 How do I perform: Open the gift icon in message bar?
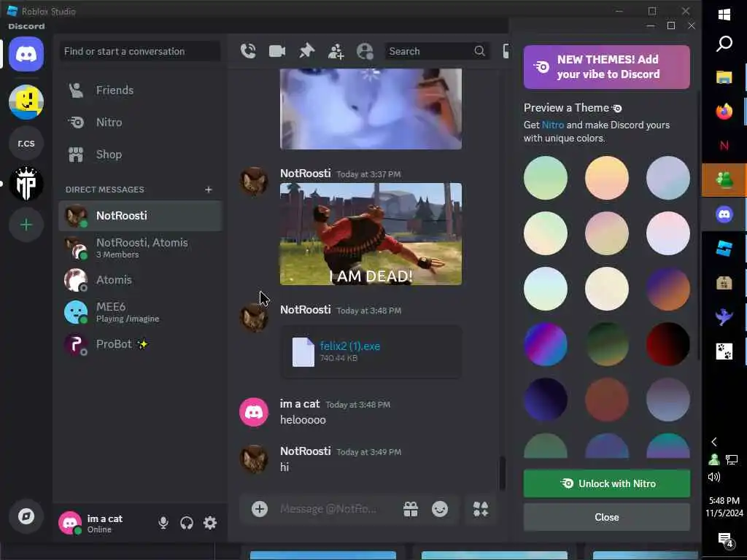(411, 509)
